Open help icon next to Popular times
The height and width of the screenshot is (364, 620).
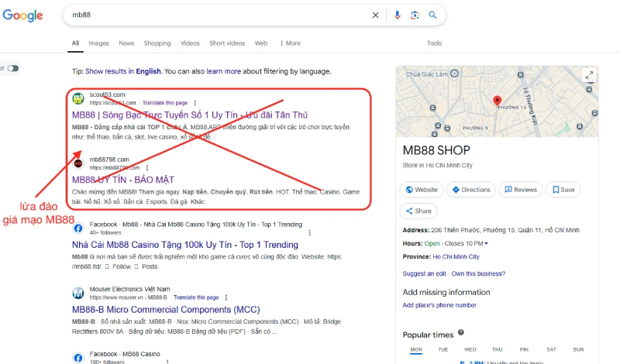point(461,333)
